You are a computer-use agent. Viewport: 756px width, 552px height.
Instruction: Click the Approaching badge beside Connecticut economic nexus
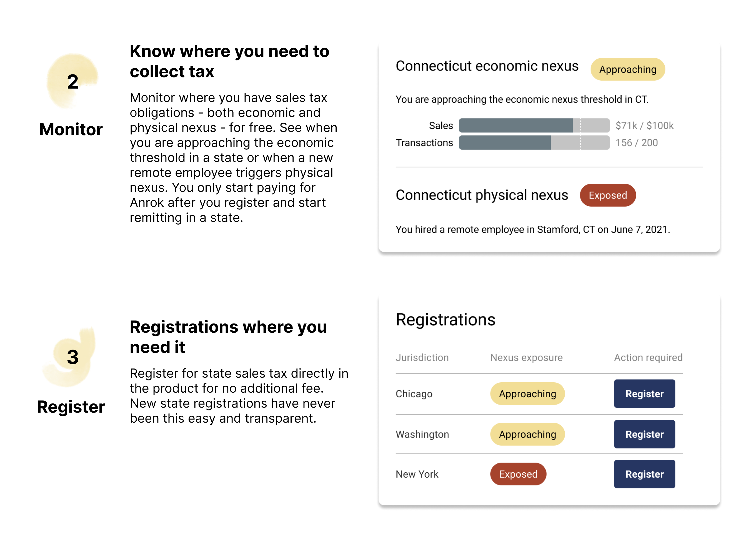coord(627,69)
